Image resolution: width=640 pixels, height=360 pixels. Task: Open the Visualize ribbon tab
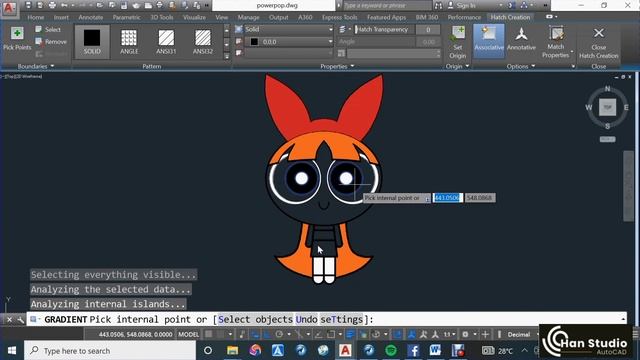tap(194, 17)
